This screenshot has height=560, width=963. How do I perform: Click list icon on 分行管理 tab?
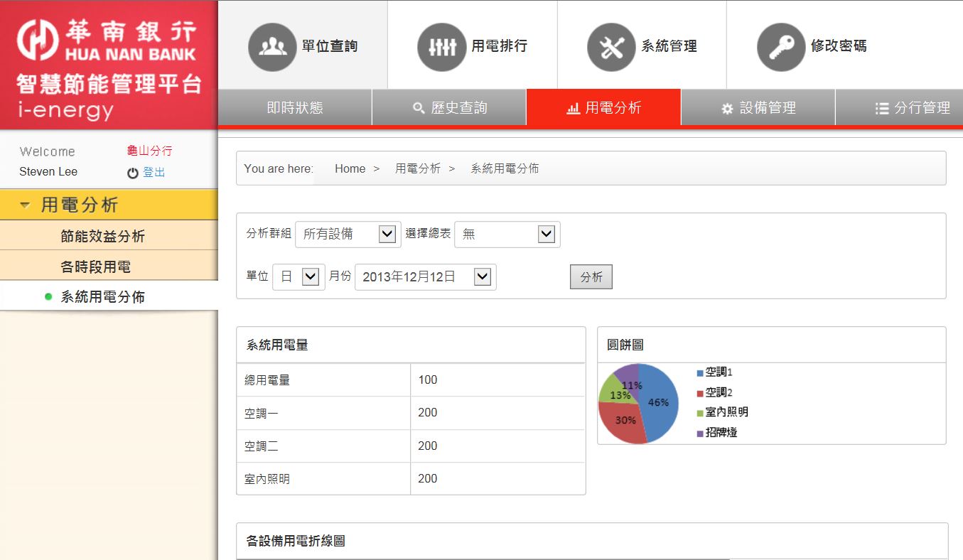tap(882, 109)
